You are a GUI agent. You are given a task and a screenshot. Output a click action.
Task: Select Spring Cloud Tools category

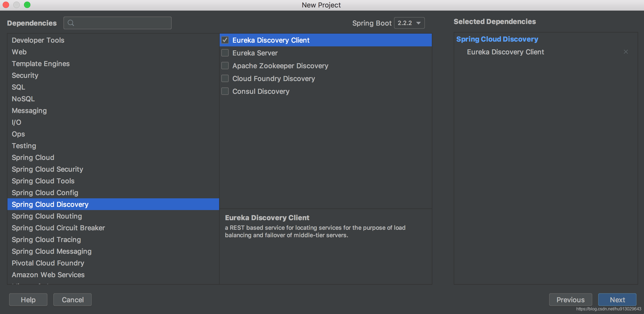click(x=113, y=181)
